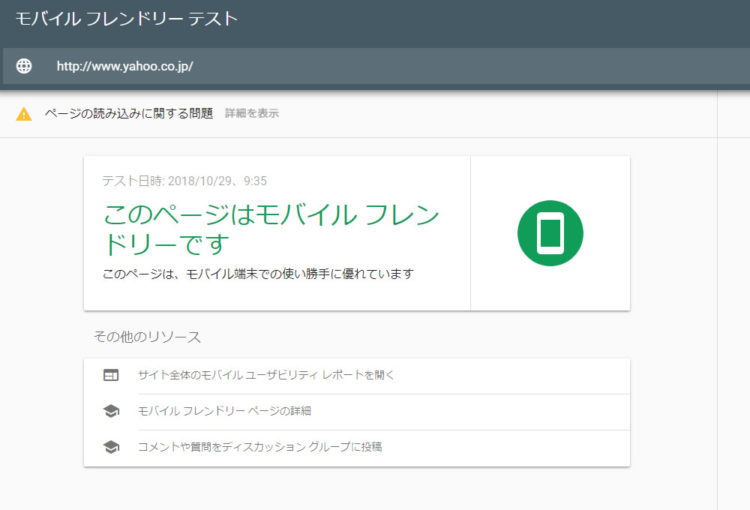Click the その他のリソース section heading
Screen dimensions: 750x510
coord(147,337)
